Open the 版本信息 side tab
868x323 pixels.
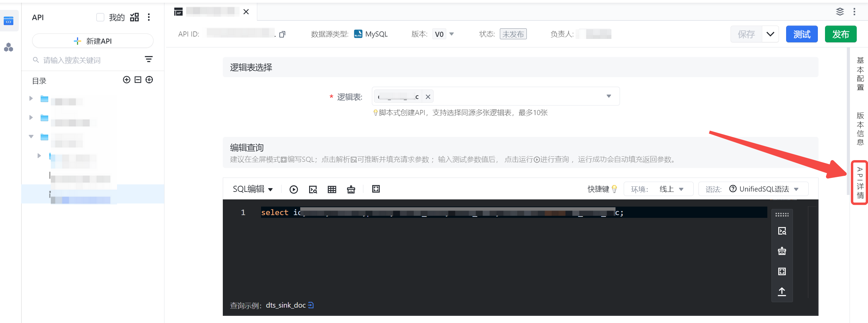[x=860, y=129]
